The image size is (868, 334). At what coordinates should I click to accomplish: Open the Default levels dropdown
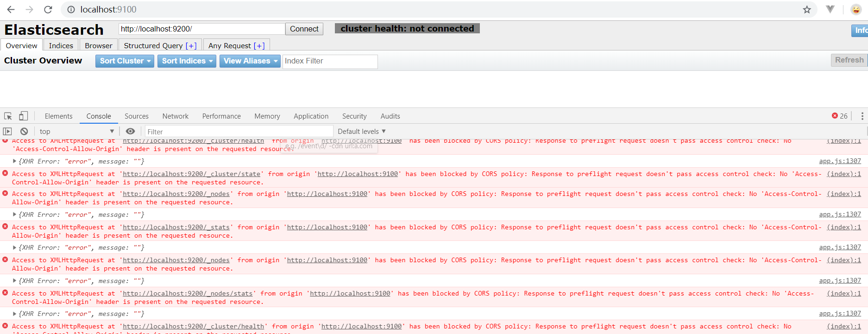(x=362, y=132)
